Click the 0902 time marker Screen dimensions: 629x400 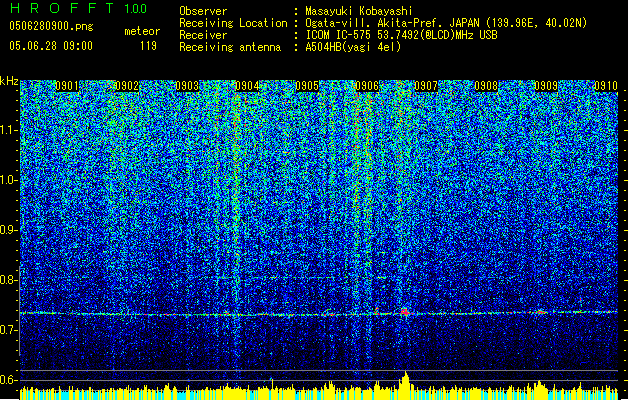click(x=127, y=86)
